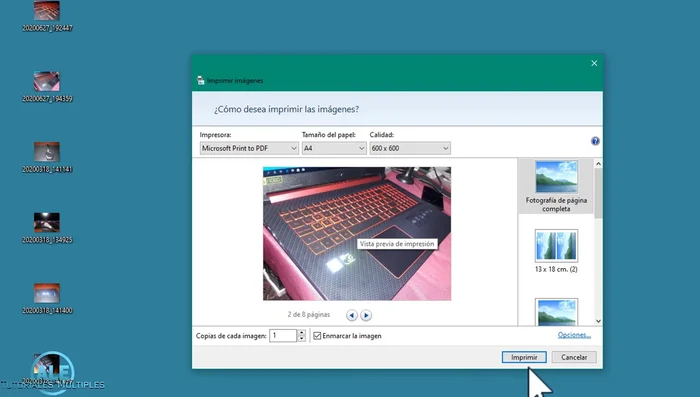Select desktop image 20200318_141400

47,298
